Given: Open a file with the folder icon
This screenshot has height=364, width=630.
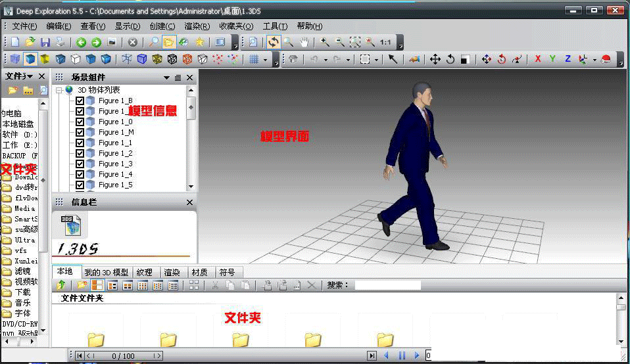Looking at the screenshot, I should (x=30, y=42).
